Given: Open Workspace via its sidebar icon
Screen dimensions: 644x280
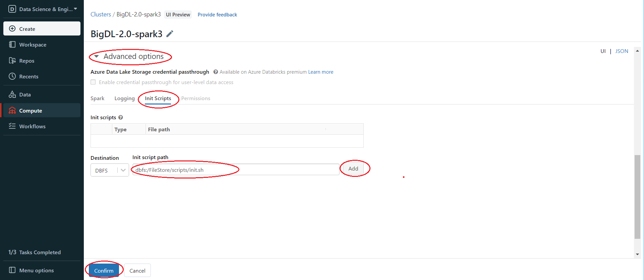Looking at the screenshot, I should [x=12, y=45].
